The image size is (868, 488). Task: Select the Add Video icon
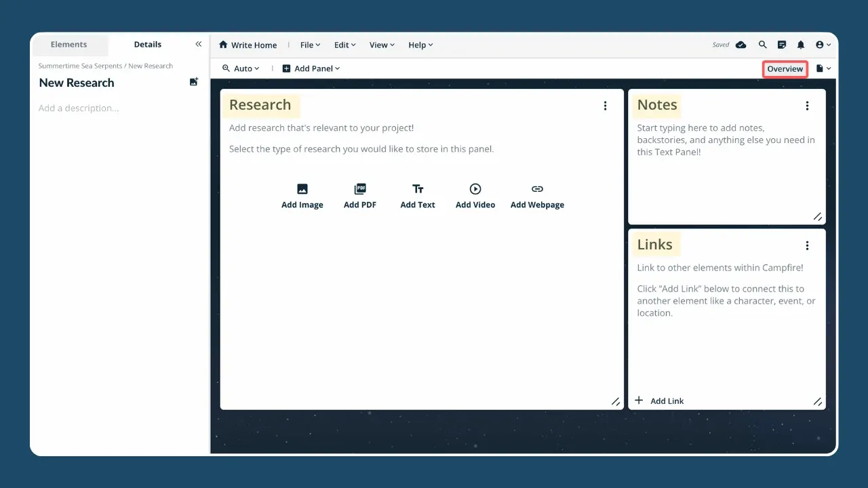475,188
